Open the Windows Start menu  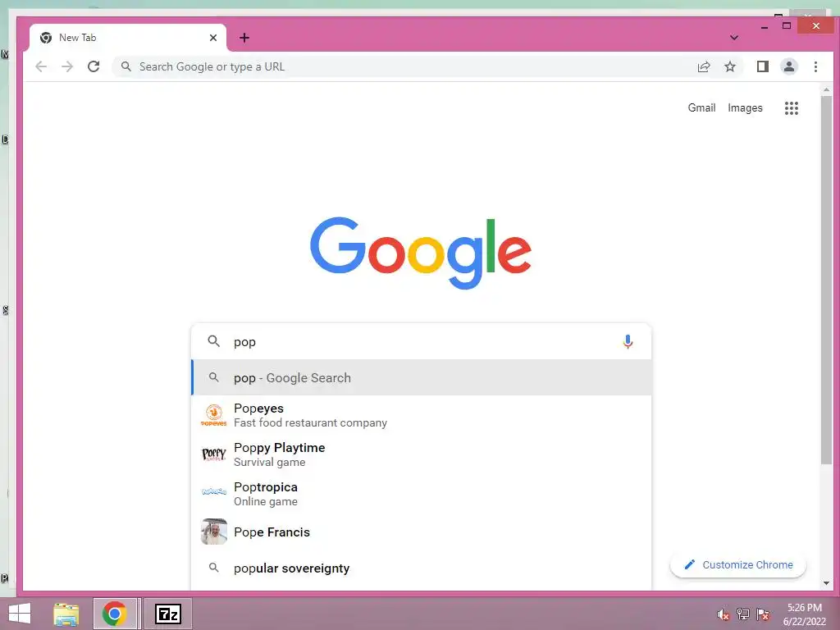(x=20, y=614)
